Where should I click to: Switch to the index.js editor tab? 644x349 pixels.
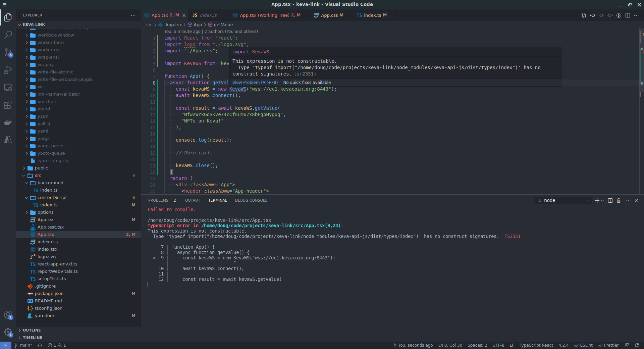point(205,15)
